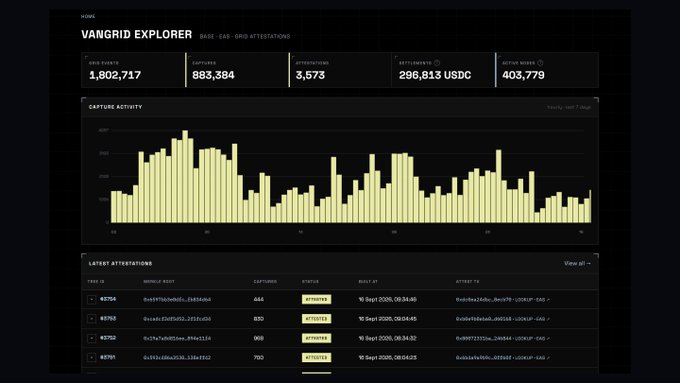This screenshot has width=680, height=383.
Task: Click the ATTESTED badge in row #3752
Action: coord(317,338)
